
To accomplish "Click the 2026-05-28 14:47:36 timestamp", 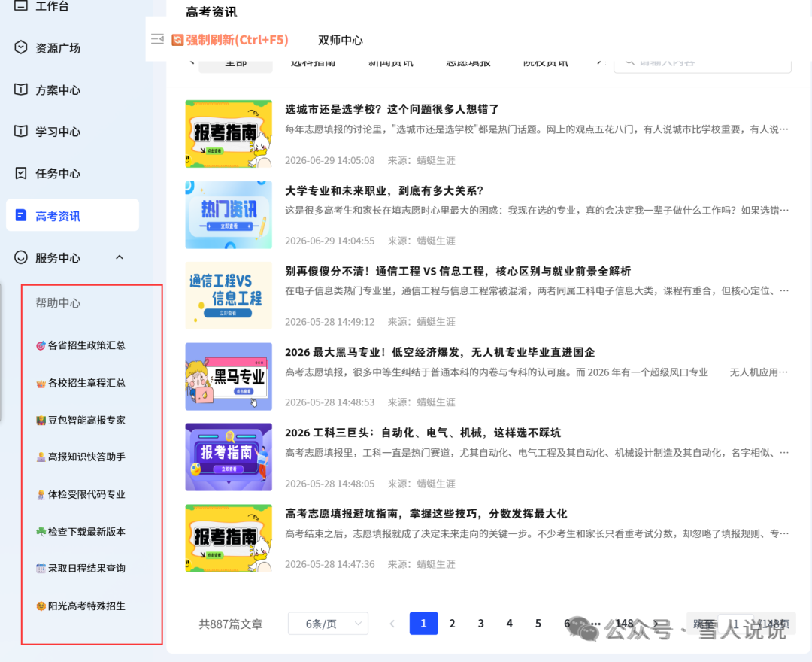I will (329, 565).
